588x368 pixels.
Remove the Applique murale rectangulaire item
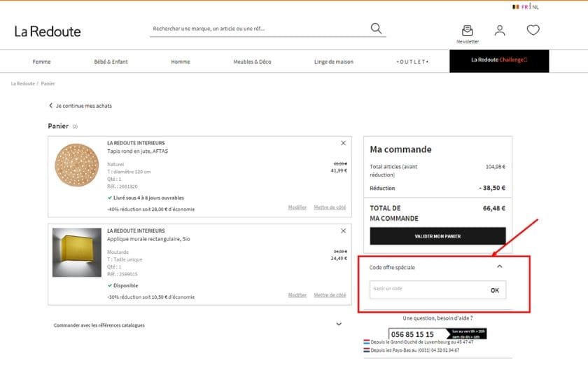click(x=343, y=231)
